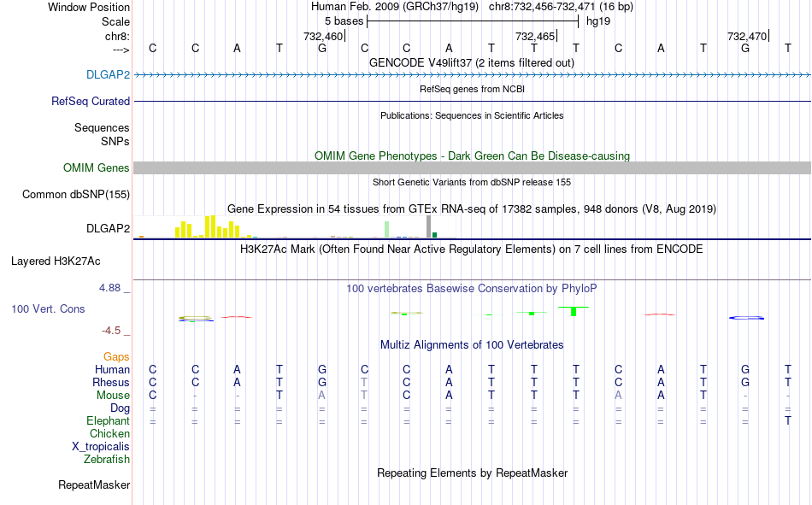Select the X_tropicalis species label

pos(101,447)
